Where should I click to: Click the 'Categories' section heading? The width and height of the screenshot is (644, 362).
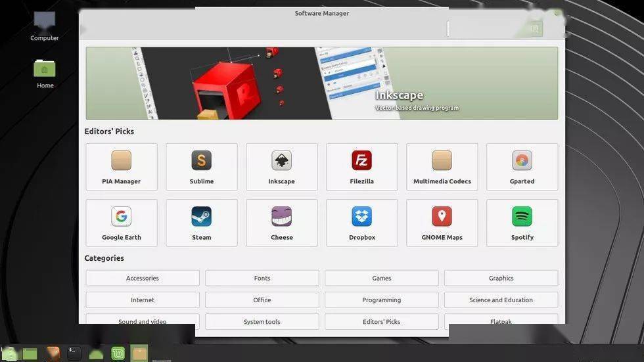104,258
